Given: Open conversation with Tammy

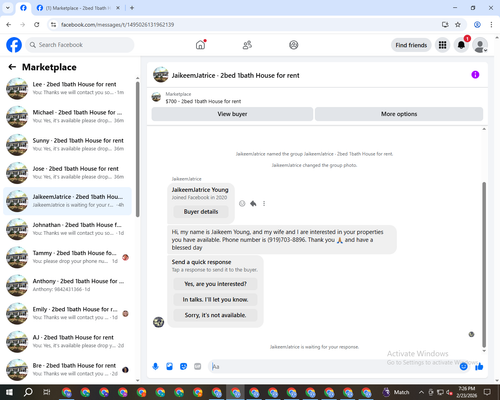Looking at the screenshot, I should tap(67, 257).
